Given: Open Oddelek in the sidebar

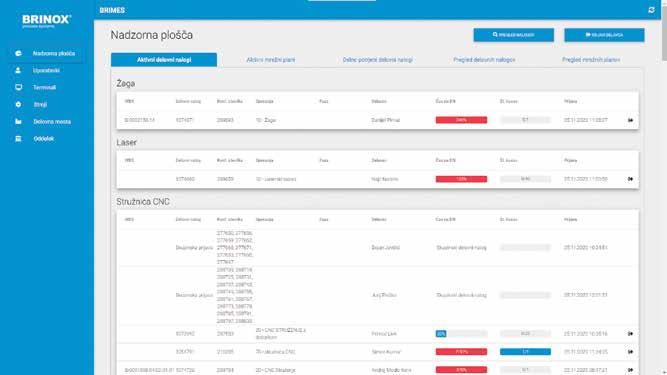Looking at the screenshot, I should click(44, 139).
